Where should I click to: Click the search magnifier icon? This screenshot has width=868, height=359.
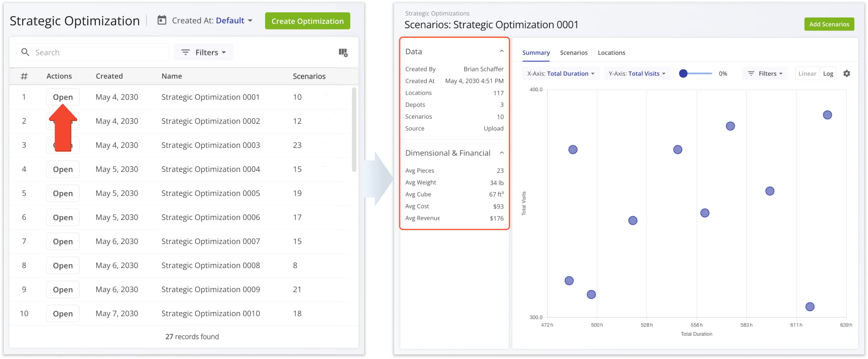point(25,52)
